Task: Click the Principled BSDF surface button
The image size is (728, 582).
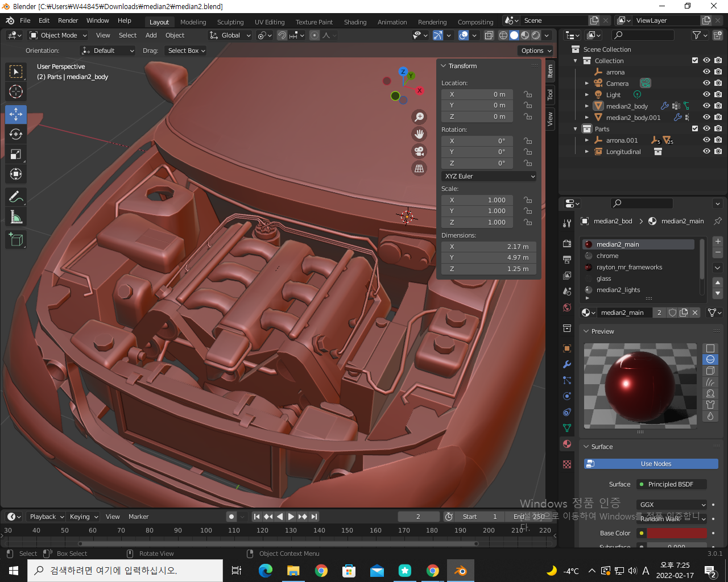Action: click(671, 484)
